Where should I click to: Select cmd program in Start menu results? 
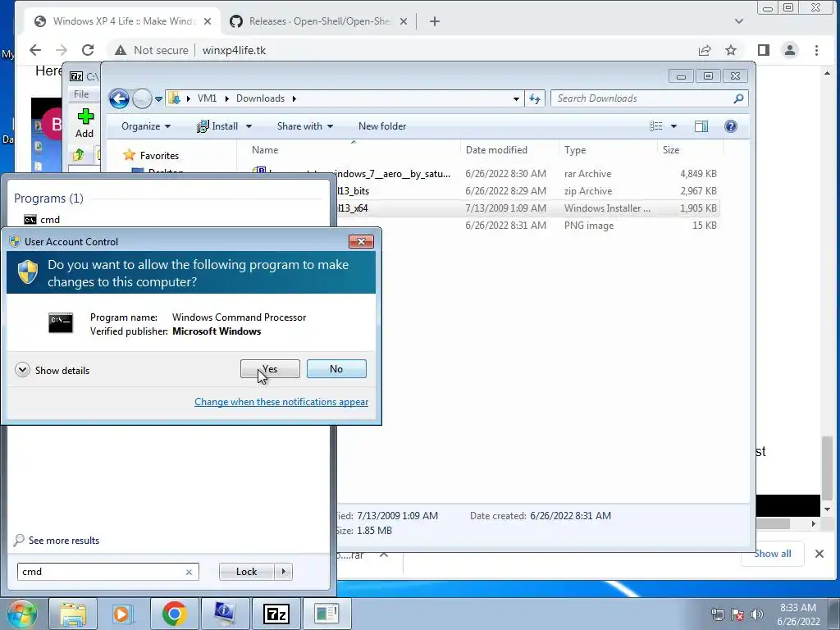tap(42, 220)
